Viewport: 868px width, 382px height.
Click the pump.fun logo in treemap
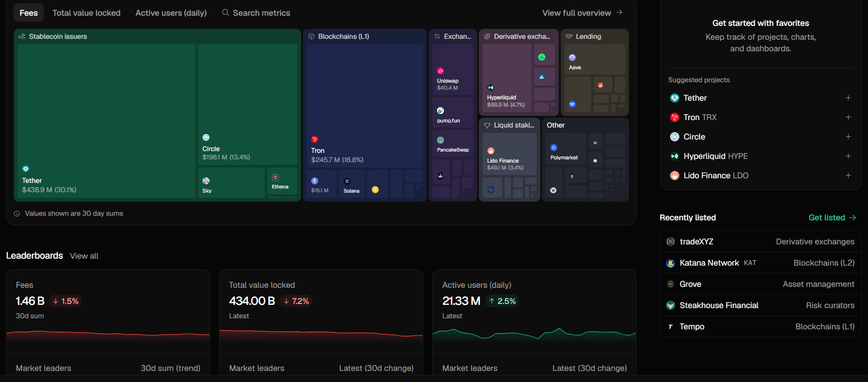(x=440, y=110)
